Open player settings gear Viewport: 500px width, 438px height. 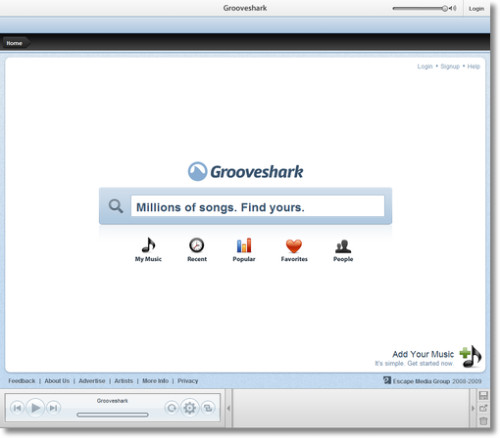tap(190, 408)
